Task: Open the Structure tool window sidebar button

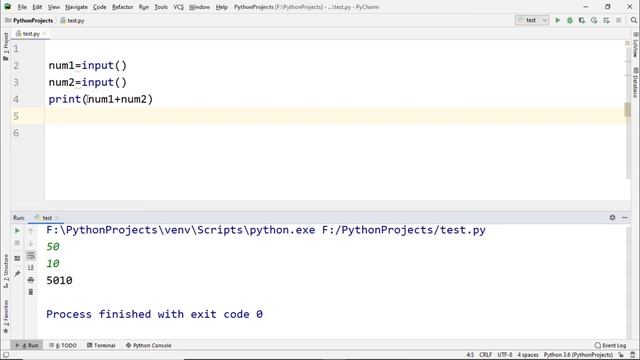Action: pos(6,271)
